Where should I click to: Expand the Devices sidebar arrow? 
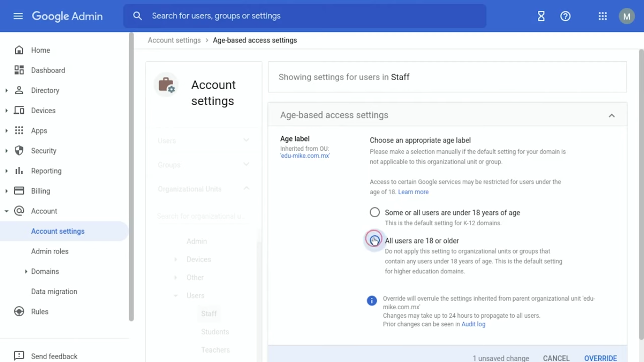click(6, 110)
